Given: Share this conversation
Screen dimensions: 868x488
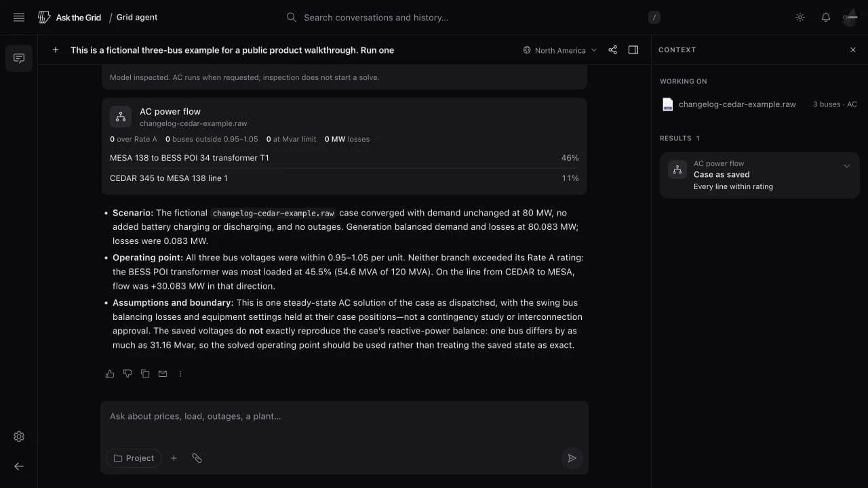Looking at the screenshot, I should pyautogui.click(x=613, y=50).
